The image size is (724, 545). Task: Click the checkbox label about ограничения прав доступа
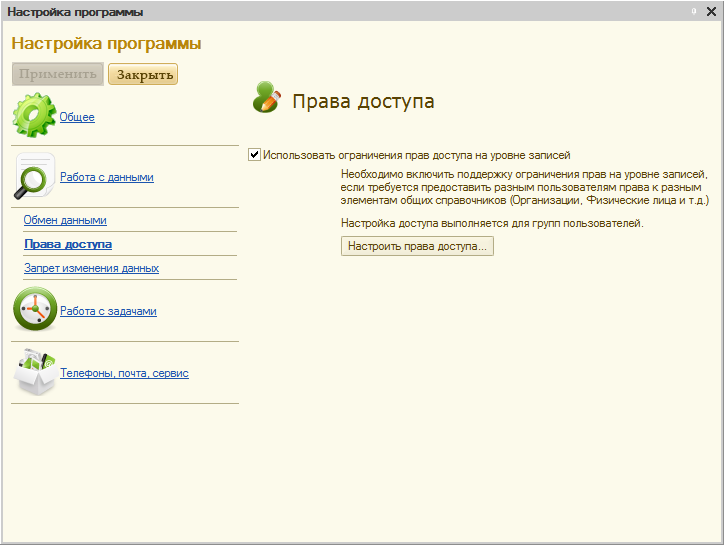[x=416, y=155]
